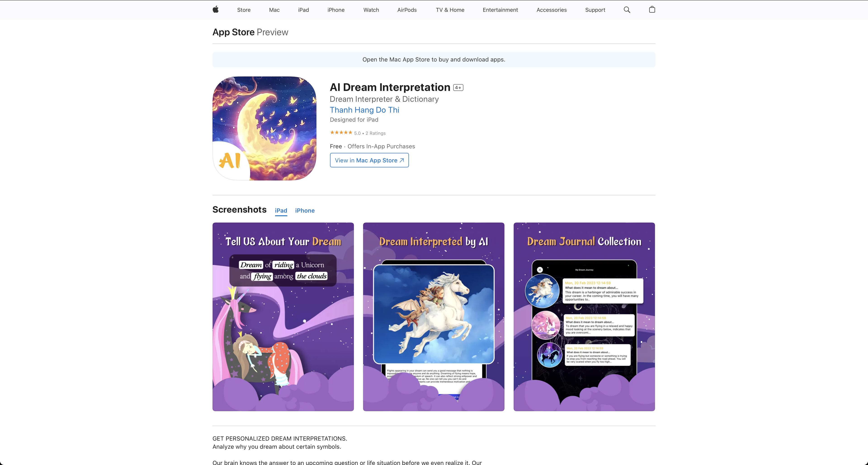
Task: Click the App Store heading link
Action: pos(233,32)
